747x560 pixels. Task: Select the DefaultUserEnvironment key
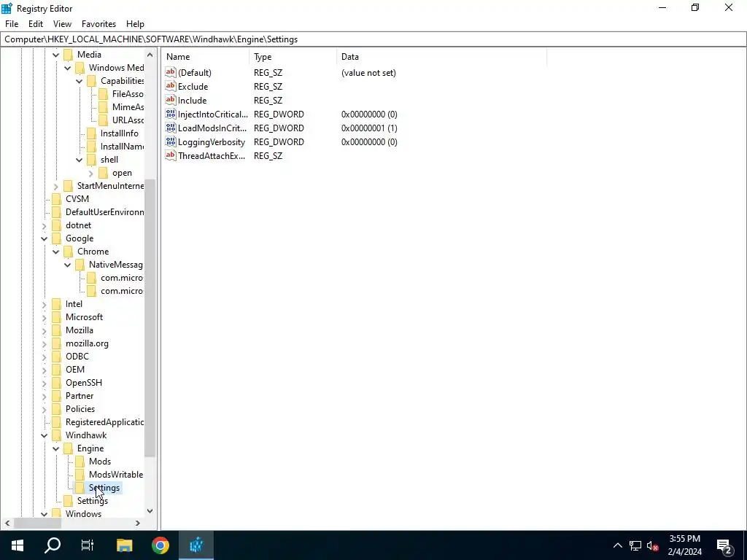click(x=104, y=212)
